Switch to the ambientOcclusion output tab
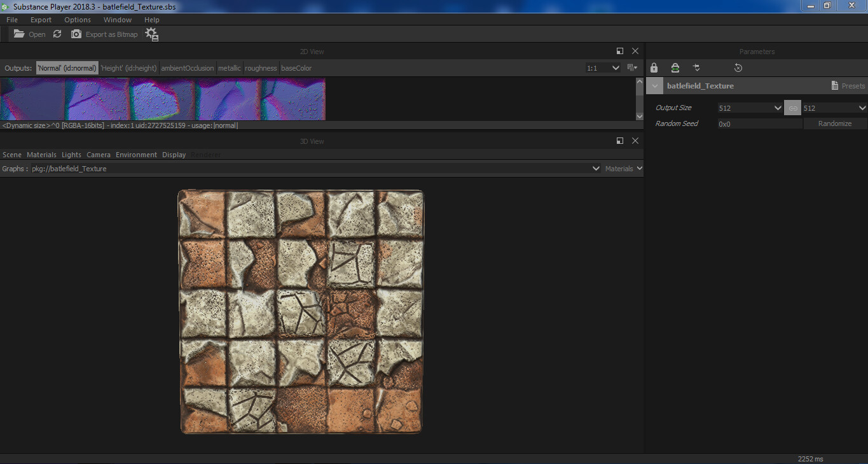868x464 pixels. coord(187,67)
